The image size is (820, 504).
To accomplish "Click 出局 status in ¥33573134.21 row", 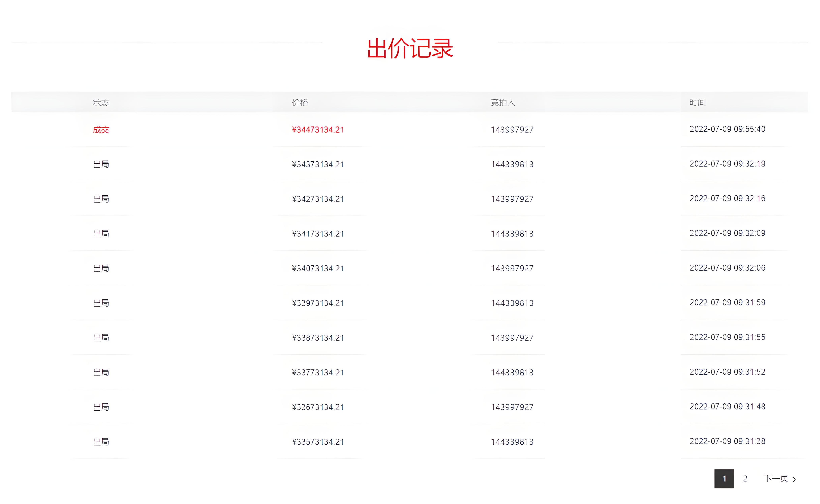I will 101,442.
